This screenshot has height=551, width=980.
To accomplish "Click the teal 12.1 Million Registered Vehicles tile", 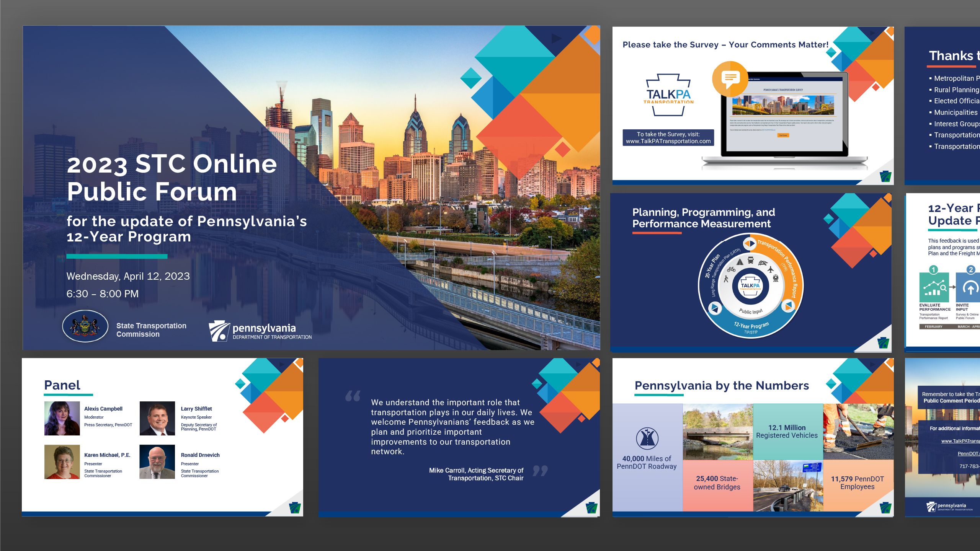I will 787,432.
